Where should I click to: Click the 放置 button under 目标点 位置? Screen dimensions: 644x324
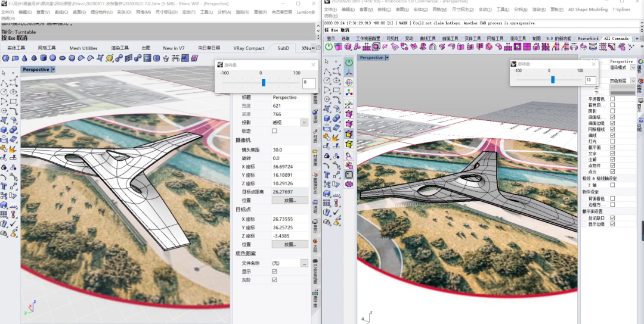coord(290,244)
